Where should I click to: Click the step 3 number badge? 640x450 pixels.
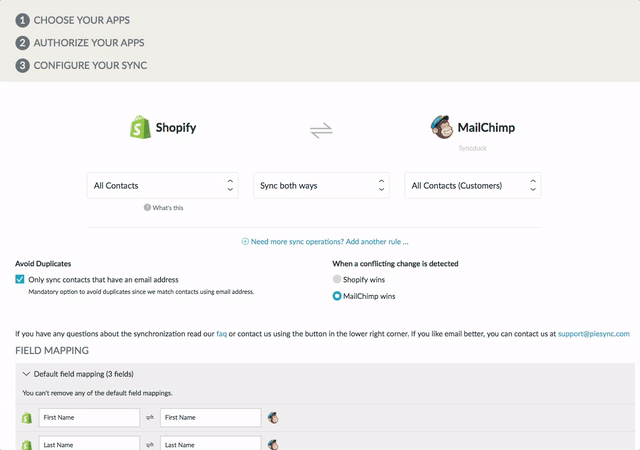click(22, 65)
